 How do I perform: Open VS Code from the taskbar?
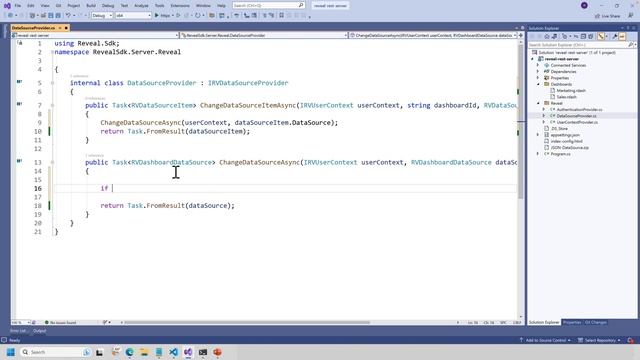tap(173, 352)
